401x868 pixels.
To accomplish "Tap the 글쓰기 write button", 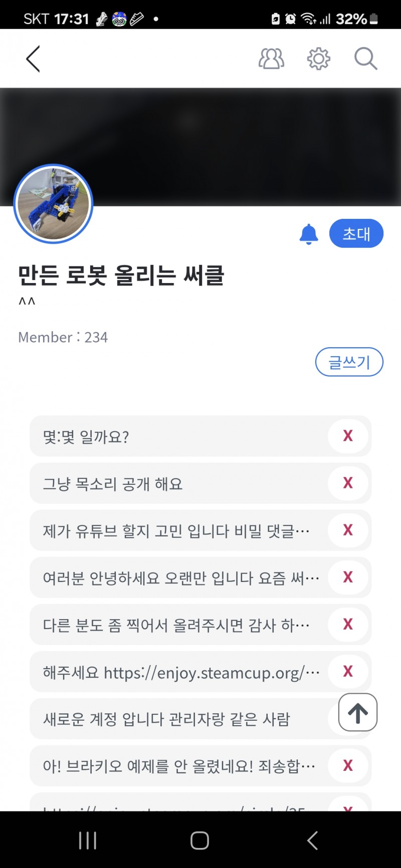I will (x=349, y=362).
